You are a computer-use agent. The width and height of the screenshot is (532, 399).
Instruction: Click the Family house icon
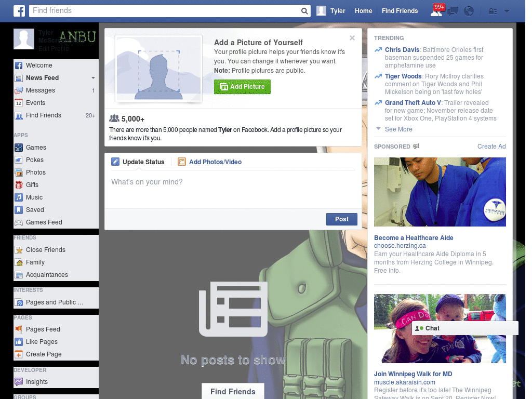19,262
